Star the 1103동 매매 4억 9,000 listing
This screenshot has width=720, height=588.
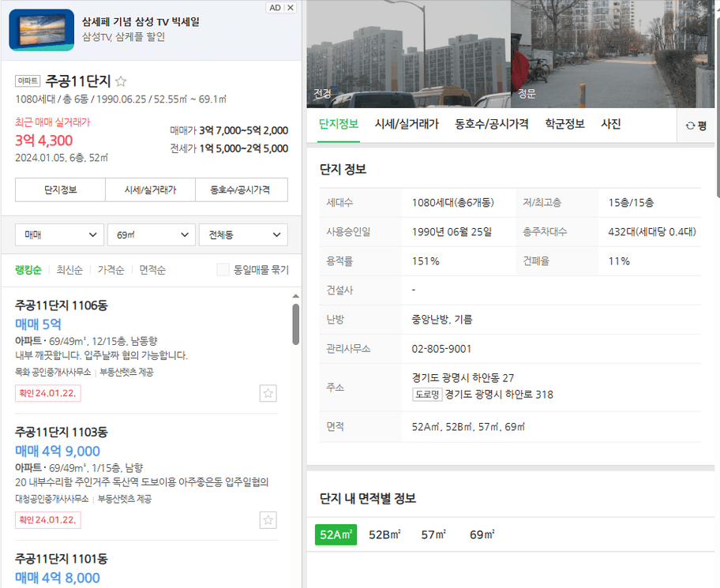[268, 520]
